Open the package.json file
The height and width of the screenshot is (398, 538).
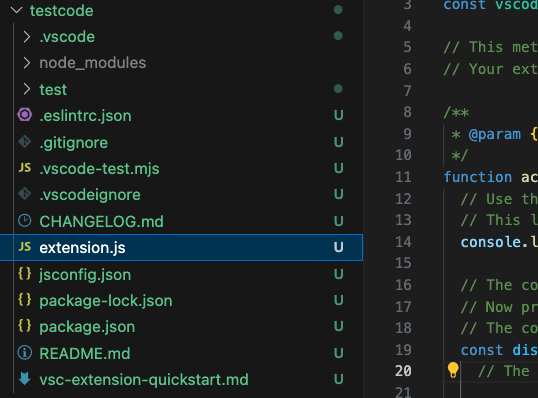(x=87, y=327)
